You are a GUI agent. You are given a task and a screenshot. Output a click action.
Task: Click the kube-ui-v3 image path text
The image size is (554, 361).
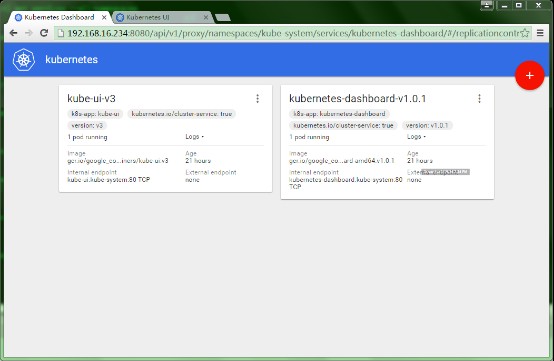[118, 161]
